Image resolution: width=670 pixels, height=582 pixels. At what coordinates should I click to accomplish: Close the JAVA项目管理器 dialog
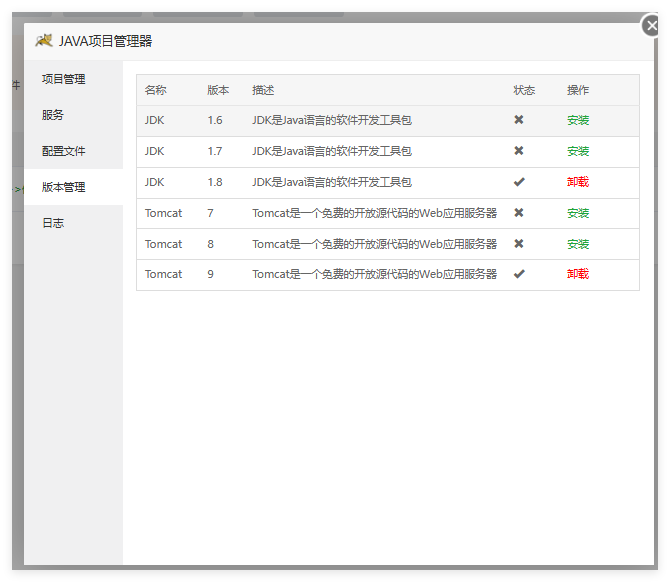coord(651,26)
